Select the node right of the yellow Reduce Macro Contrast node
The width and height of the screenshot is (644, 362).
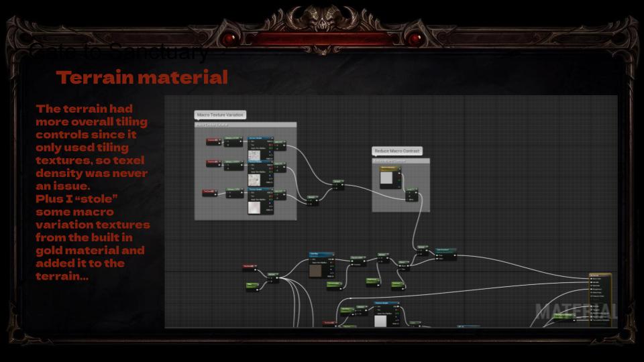[x=411, y=194]
